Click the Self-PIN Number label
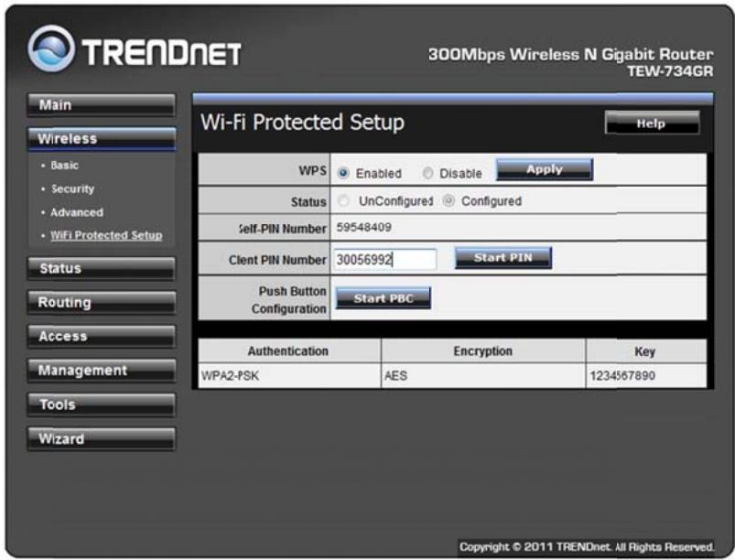This screenshot has height=560, width=735. tap(282, 229)
